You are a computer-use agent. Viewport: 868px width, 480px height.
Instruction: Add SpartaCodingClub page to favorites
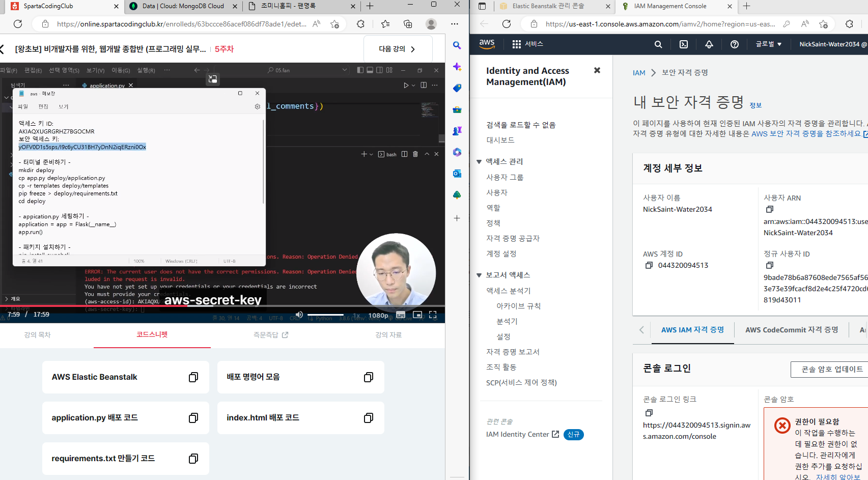coord(334,24)
